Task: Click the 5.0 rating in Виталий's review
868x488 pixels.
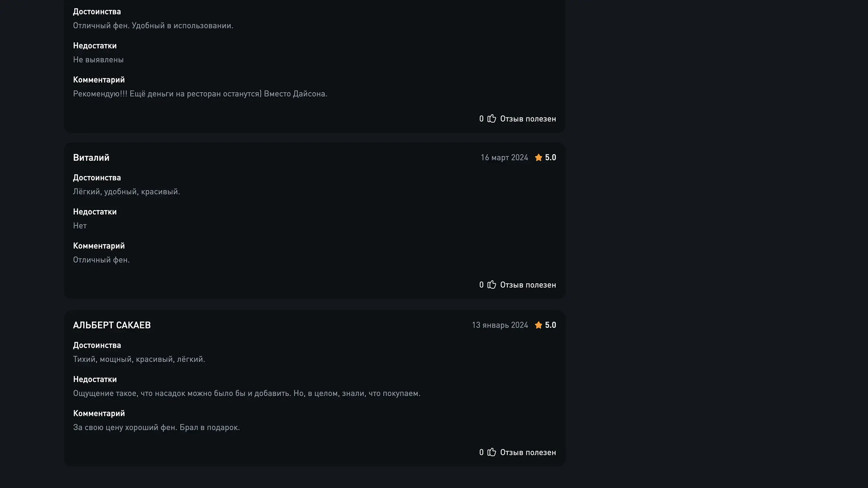Action: [551, 158]
